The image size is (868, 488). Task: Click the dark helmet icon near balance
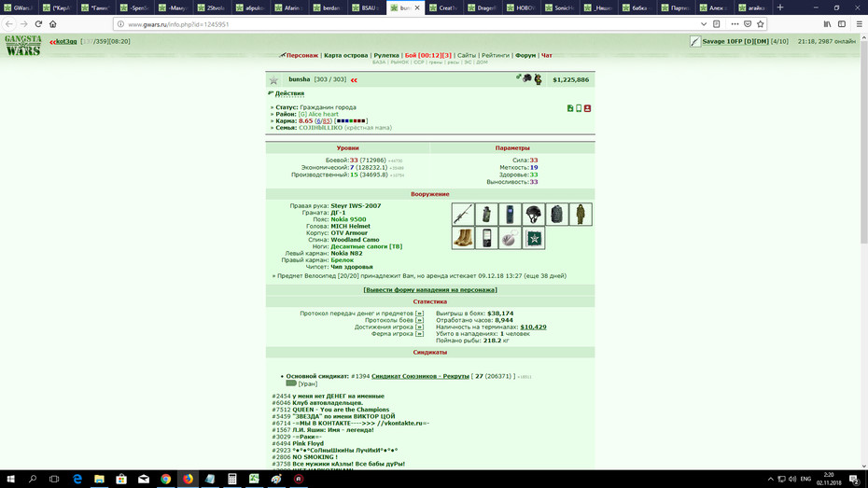(527, 78)
